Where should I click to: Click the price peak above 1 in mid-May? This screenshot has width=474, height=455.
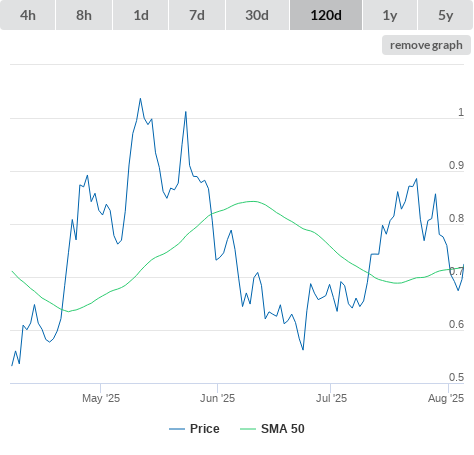pos(140,98)
